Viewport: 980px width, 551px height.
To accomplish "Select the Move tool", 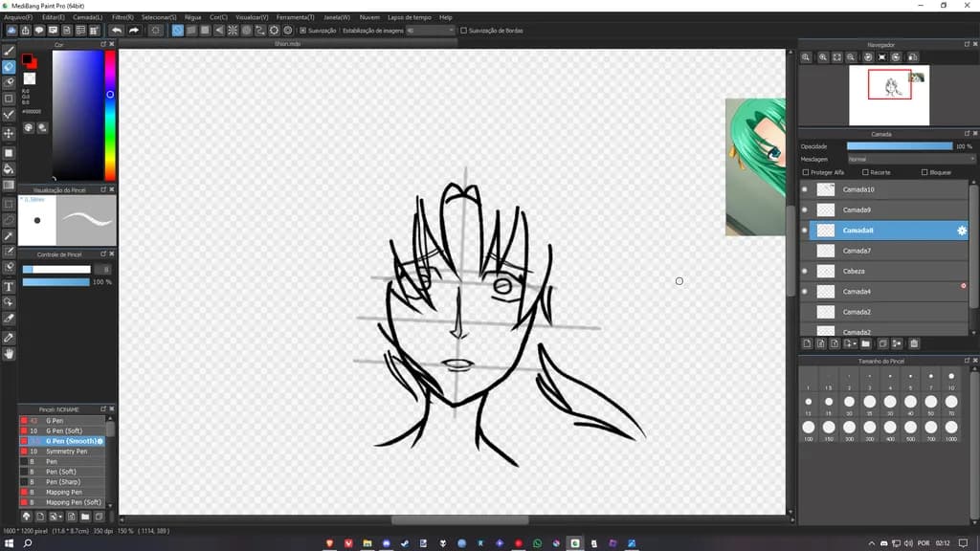I will [x=9, y=133].
